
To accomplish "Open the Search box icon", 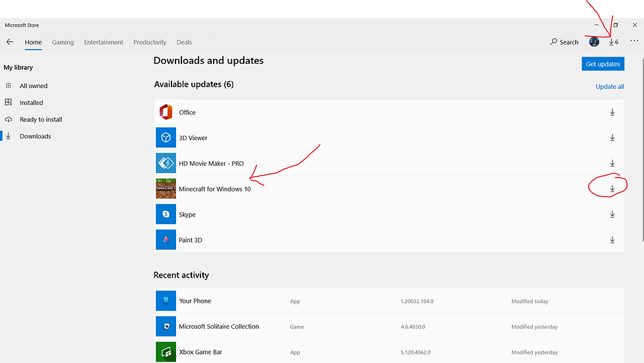I will coord(553,41).
